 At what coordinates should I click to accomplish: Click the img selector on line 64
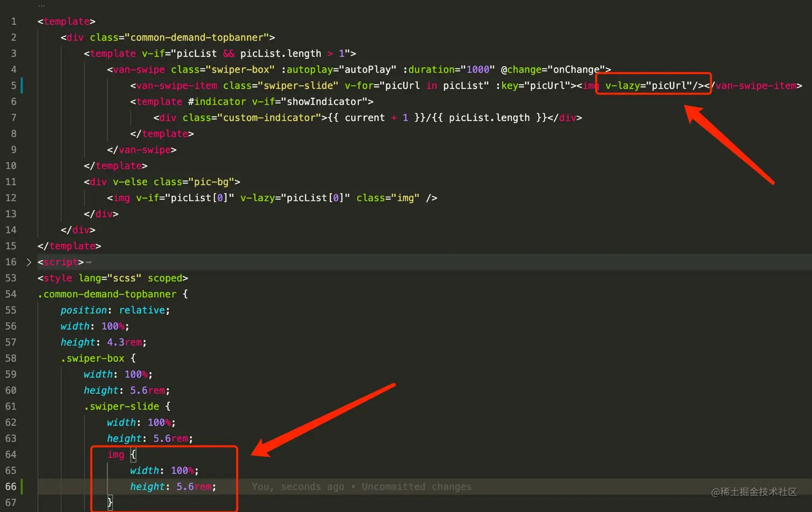[x=115, y=455]
